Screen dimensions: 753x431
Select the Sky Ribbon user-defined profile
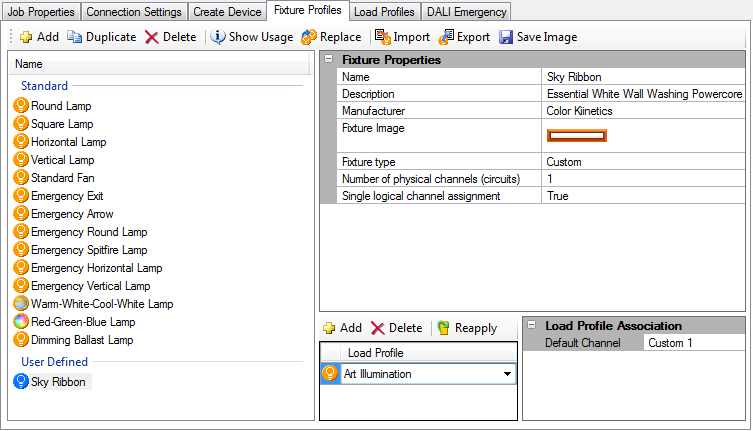tap(59, 381)
